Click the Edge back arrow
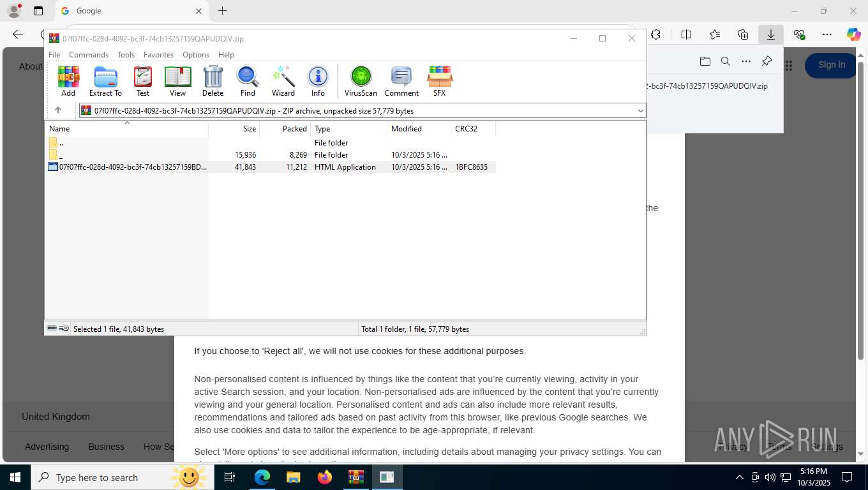 [18, 34]
